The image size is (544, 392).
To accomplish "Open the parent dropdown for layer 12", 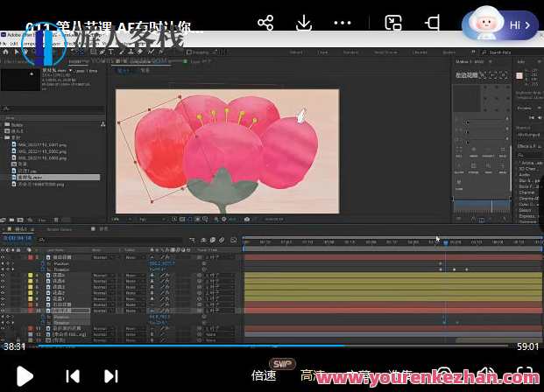I will coord(220,334).
